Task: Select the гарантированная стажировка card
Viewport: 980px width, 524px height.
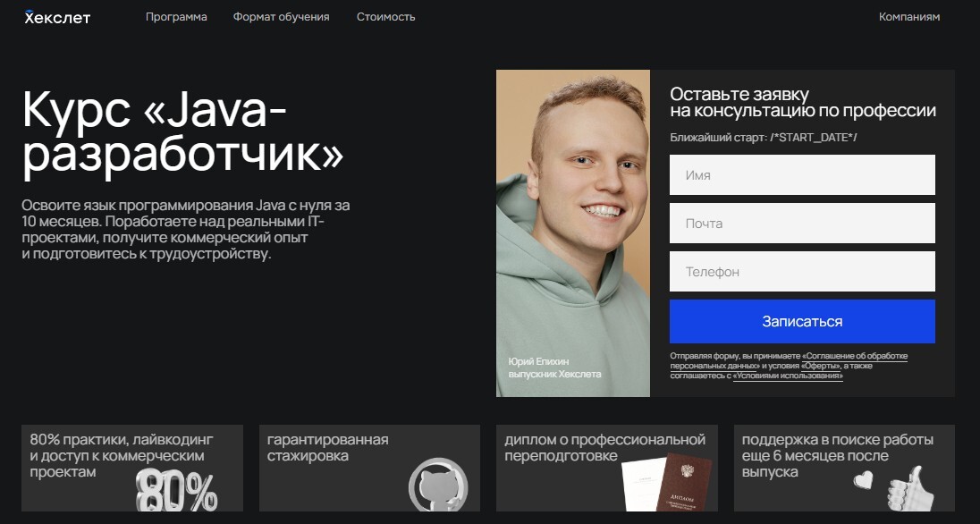Action: click(x=369, y=469)
